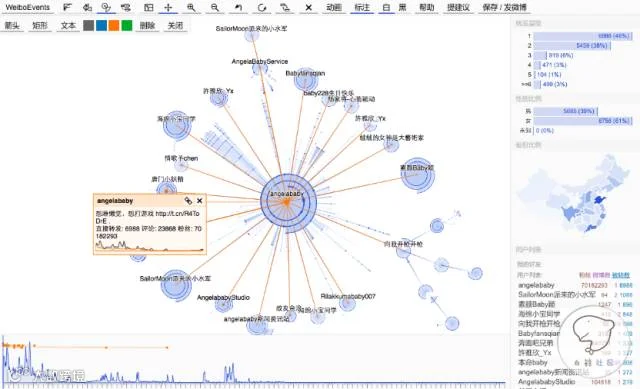Select the 箭头 arrow annotation tool
The width and height of the screenshot is (640, 389).
click(x=12, y=25)
